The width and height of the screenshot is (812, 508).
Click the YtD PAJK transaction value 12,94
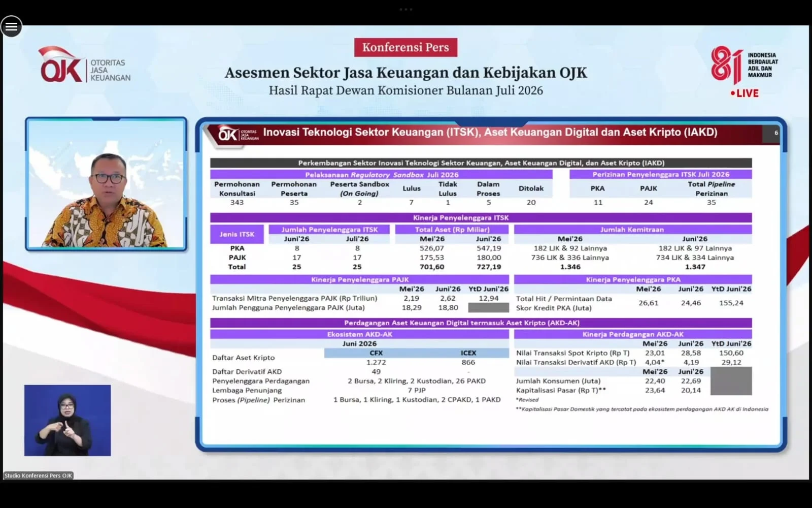click(489, 298)
